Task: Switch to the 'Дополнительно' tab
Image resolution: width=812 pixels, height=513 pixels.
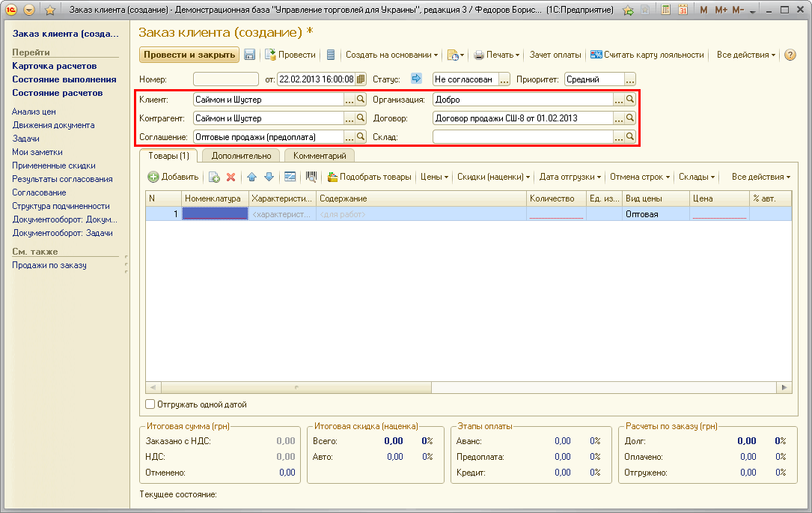Action: point(240,156)
